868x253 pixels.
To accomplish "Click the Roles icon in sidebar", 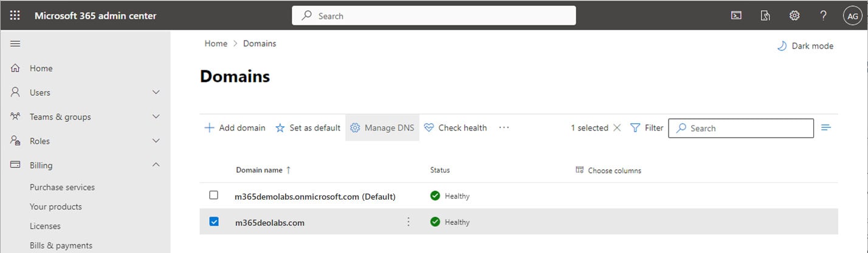I will pyautogui.click(x=16, y=141).
